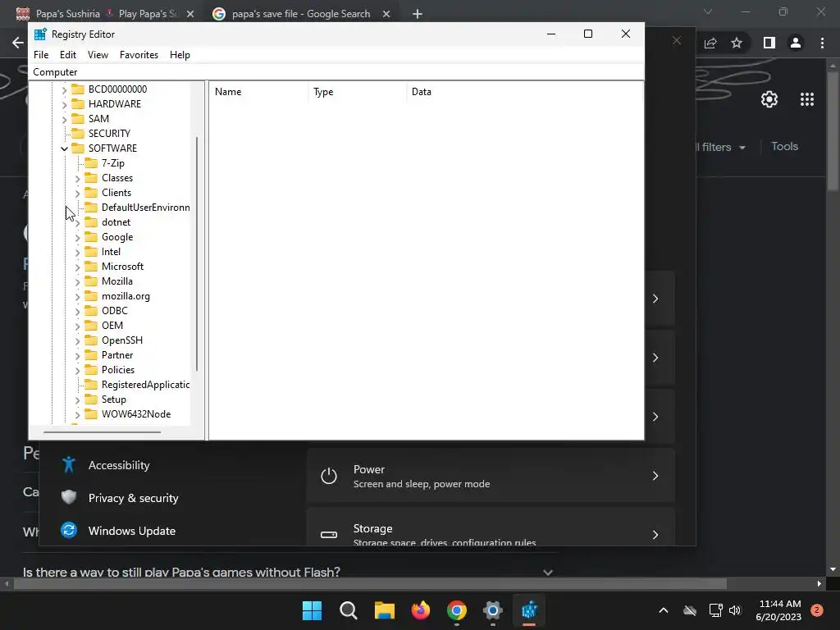The width and height of the screenshot is (840, 630).
Task: Open the Chrome profile icon
Action: click(x=796, y=43)
